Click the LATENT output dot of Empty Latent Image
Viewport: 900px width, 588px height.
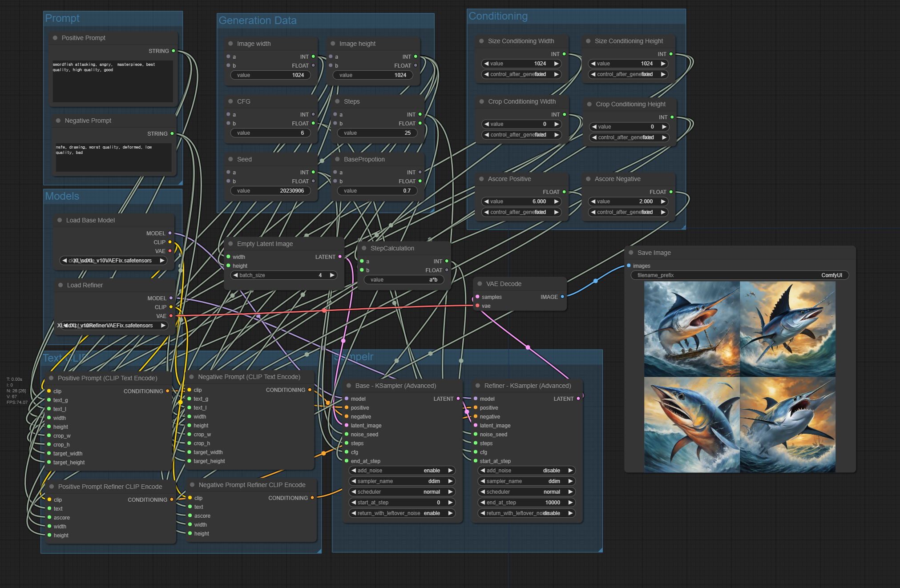[x=340, y=257]
